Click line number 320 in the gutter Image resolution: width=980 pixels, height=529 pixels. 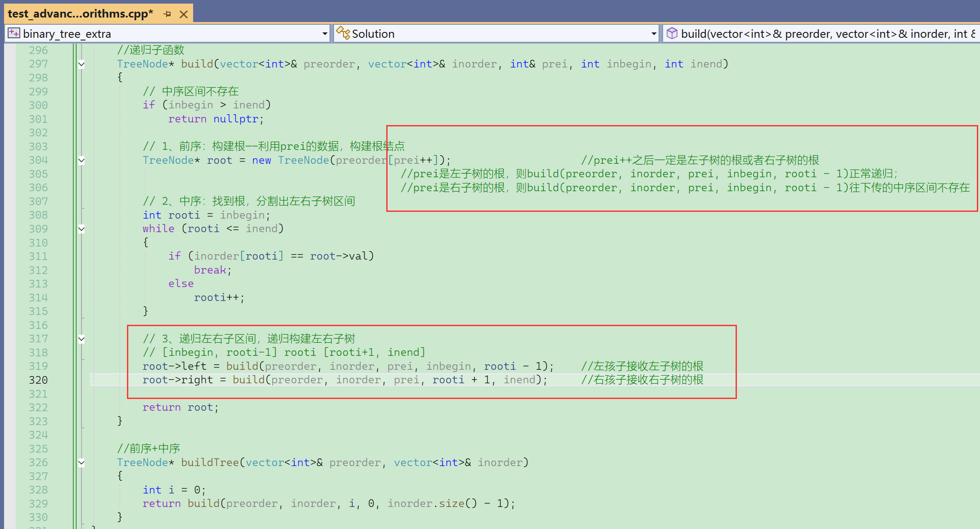tap(38, 380)
